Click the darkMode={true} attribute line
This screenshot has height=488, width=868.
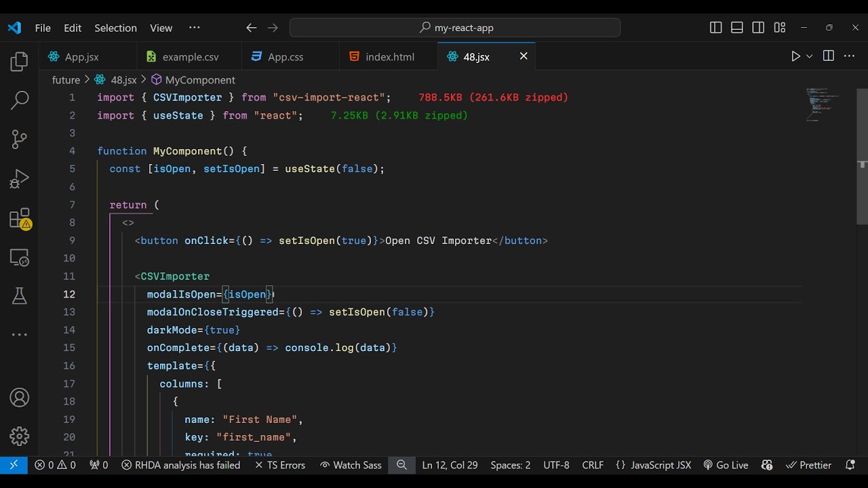[194, 330]
